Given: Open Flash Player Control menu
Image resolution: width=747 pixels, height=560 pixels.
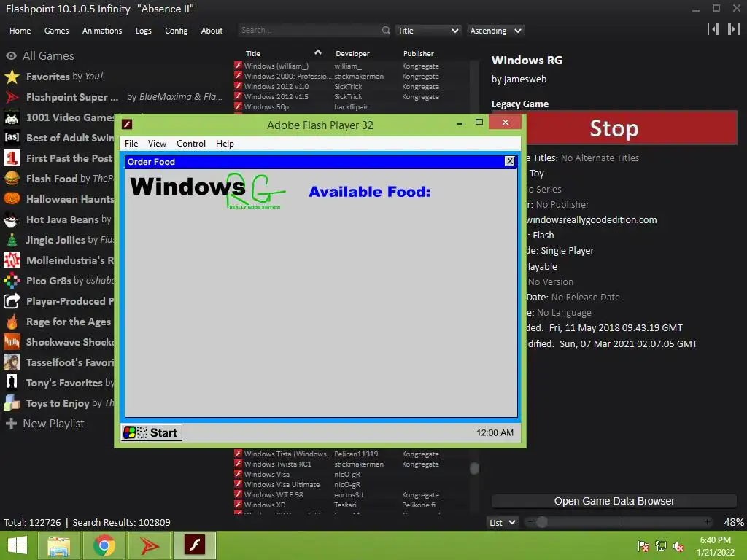Looking at the screenshot, I should click(x=191, y=144).
